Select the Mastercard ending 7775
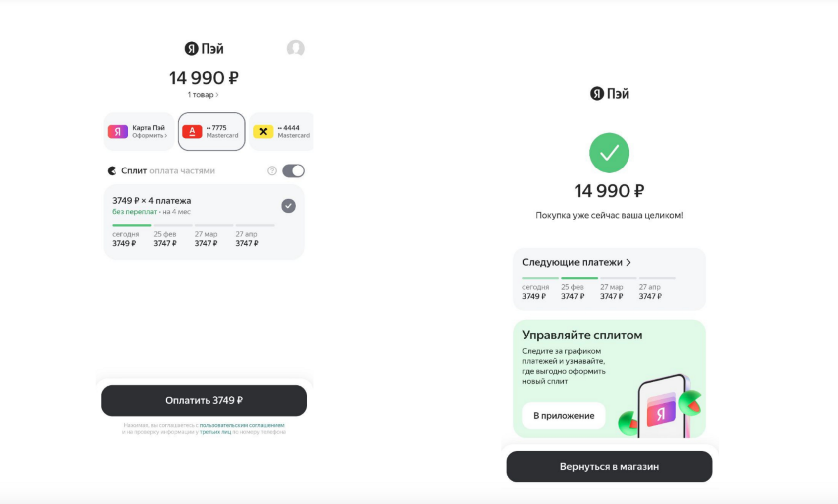 211,131
